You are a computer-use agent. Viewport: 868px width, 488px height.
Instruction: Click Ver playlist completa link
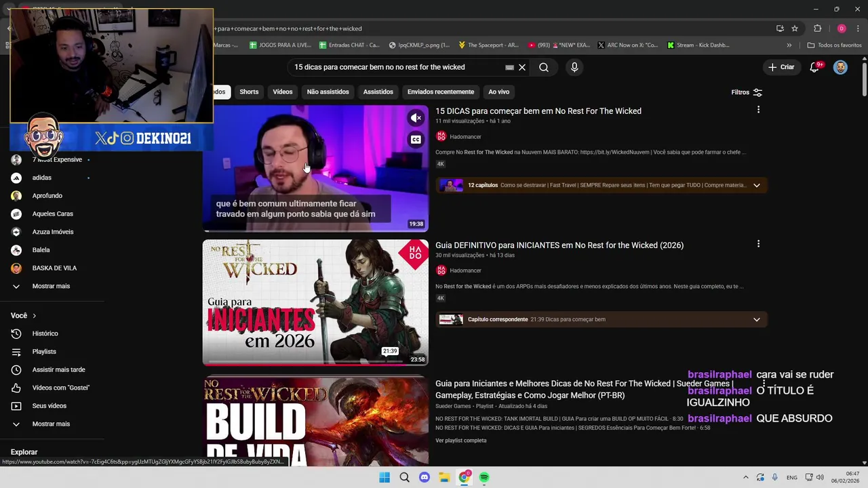pos(461,441)
